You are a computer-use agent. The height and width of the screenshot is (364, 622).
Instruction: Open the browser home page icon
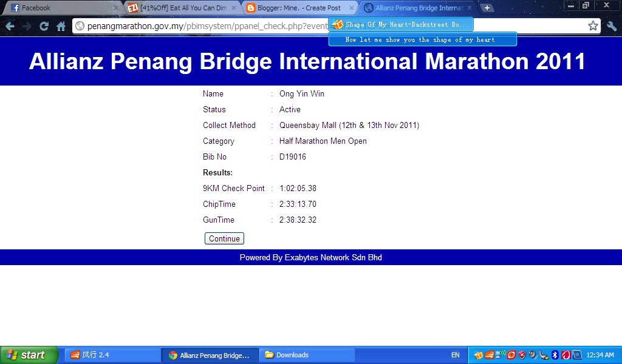[x=61, y=26]
